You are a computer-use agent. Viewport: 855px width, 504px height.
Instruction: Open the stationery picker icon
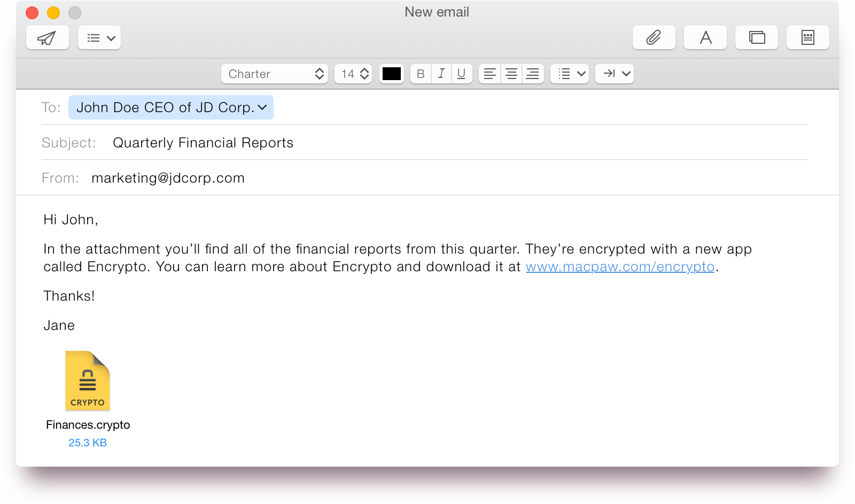click(x=807, y=37)
